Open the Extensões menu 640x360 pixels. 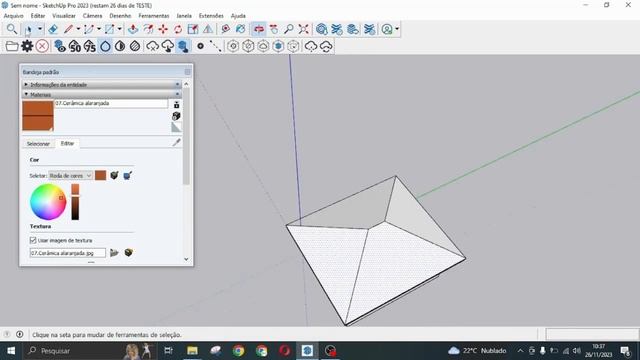coord(211,16)
